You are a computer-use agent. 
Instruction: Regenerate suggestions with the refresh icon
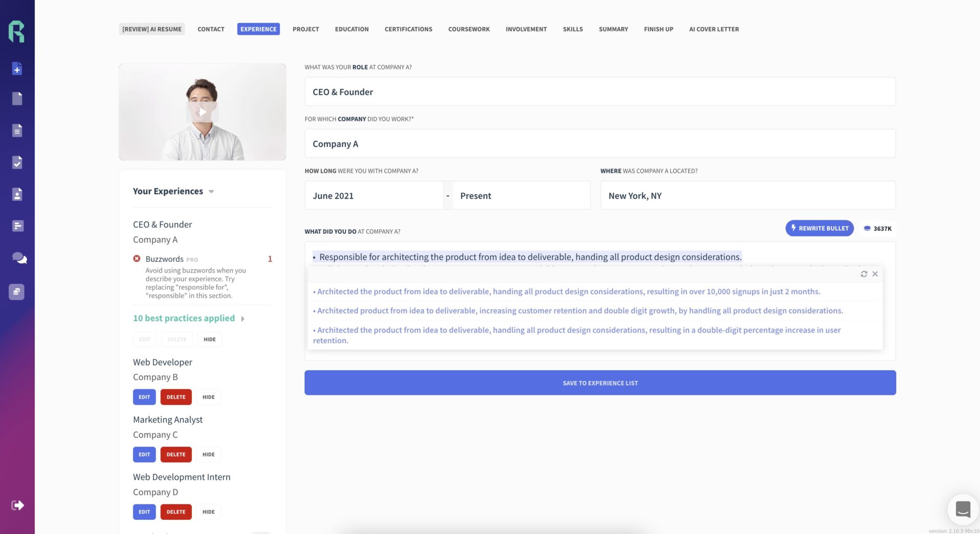864,274
